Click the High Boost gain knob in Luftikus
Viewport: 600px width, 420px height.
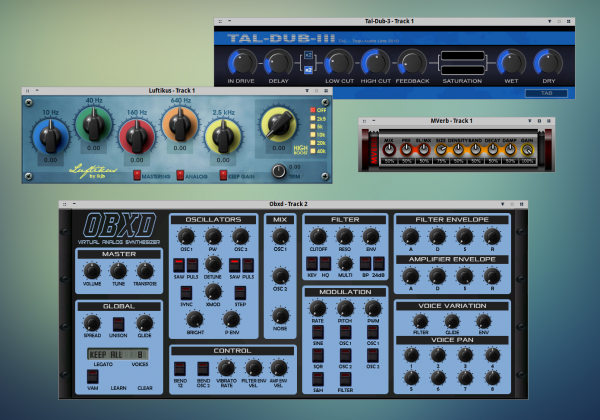click(x=279, y=124)
